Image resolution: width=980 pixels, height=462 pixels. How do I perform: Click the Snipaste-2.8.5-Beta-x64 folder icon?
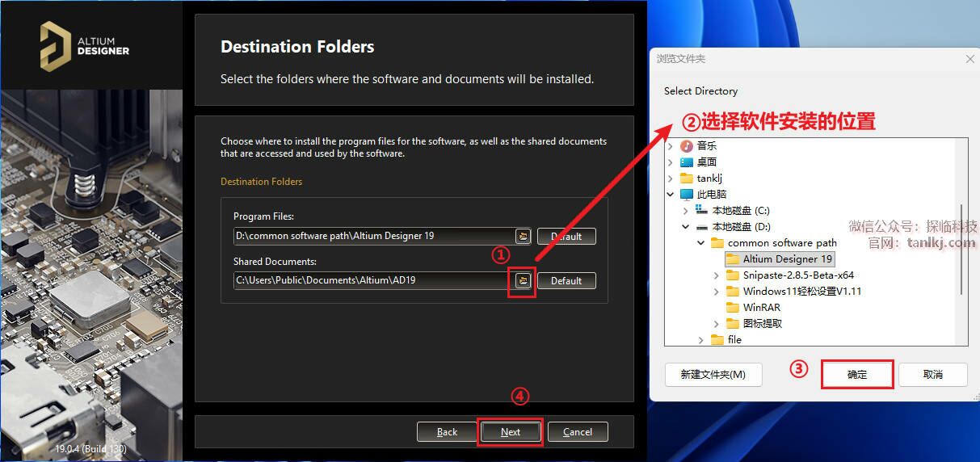point(733,275)
